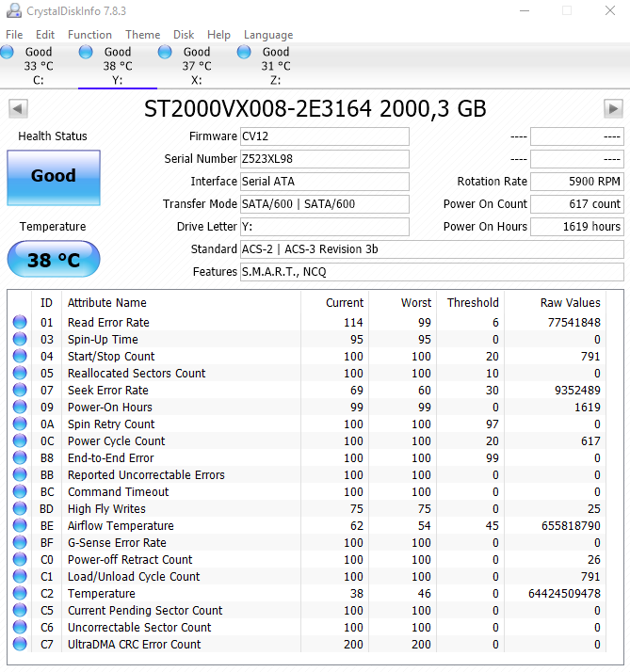Click the status icon for Spin-Up Time
Image resolution: width=630 pixels, height=672 pixels.
(x=20, y=339)
